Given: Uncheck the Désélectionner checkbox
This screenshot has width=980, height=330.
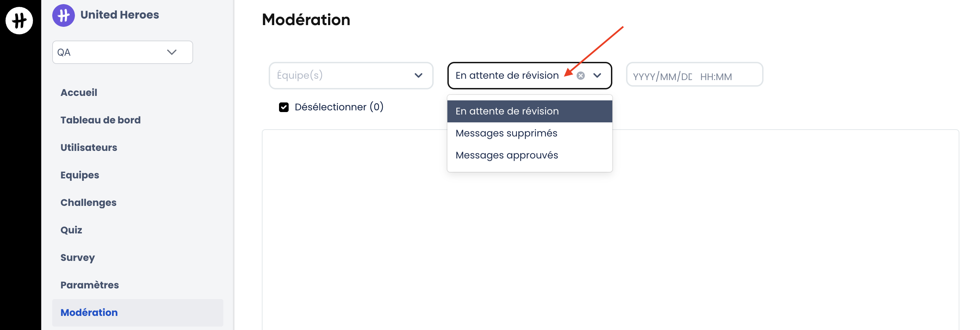Looking at the screenshot, I should [284, 107].
